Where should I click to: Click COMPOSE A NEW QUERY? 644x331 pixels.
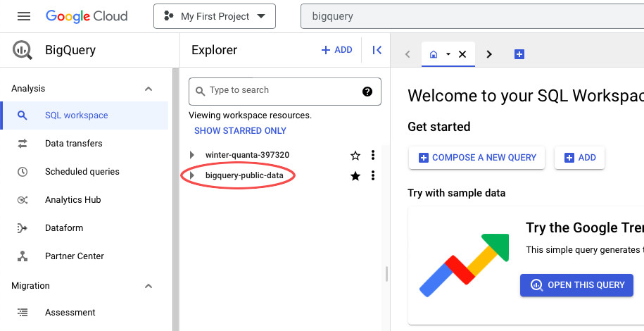click(x=476, y=158)
